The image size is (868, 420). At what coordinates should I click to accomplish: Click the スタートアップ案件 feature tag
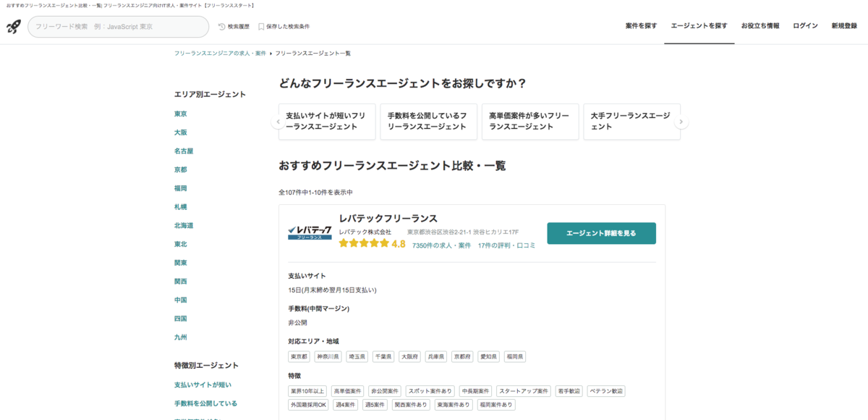pyautogui.click(x=524, y=391)
